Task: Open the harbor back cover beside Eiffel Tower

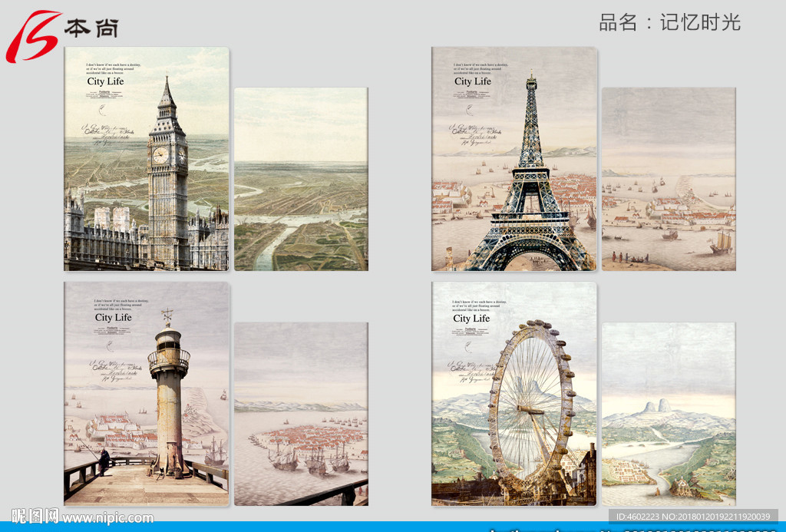Action: tap(669, 180)
